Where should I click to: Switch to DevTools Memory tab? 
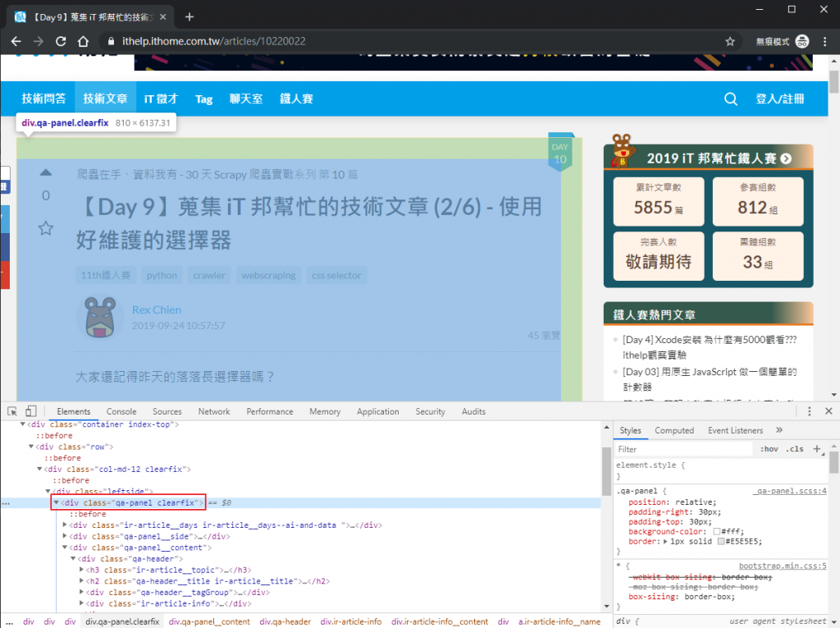pyautogui.click(x=325, y=411)
